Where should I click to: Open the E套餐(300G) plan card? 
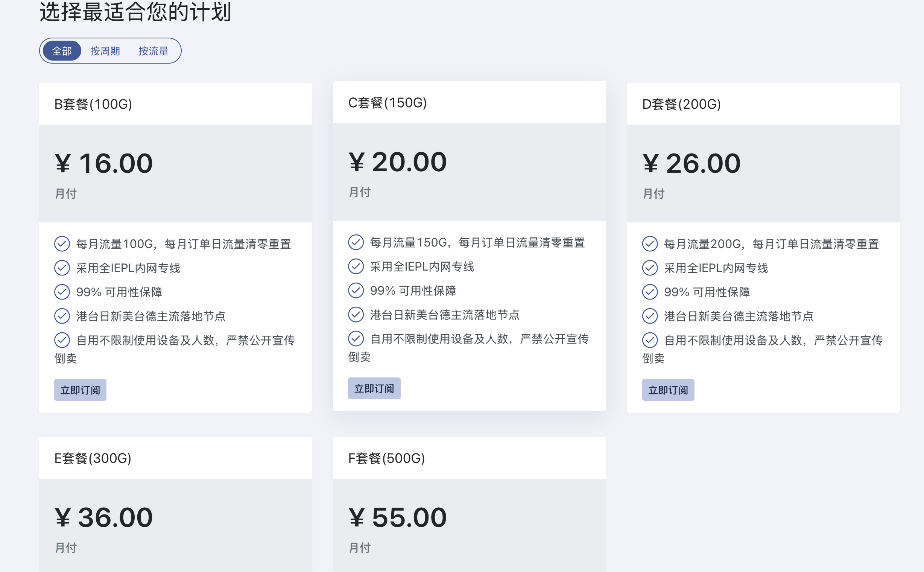tap(93, 458)
